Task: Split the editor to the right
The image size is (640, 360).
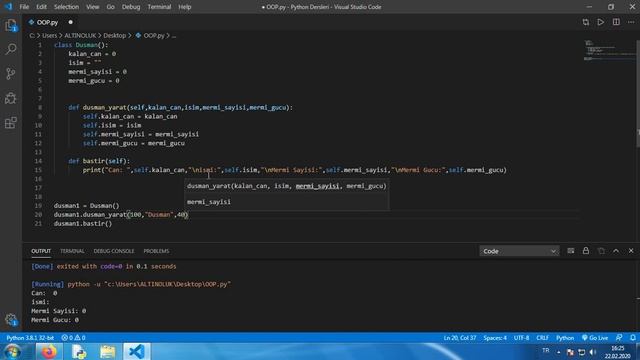Action: click(x=616, y=22)
